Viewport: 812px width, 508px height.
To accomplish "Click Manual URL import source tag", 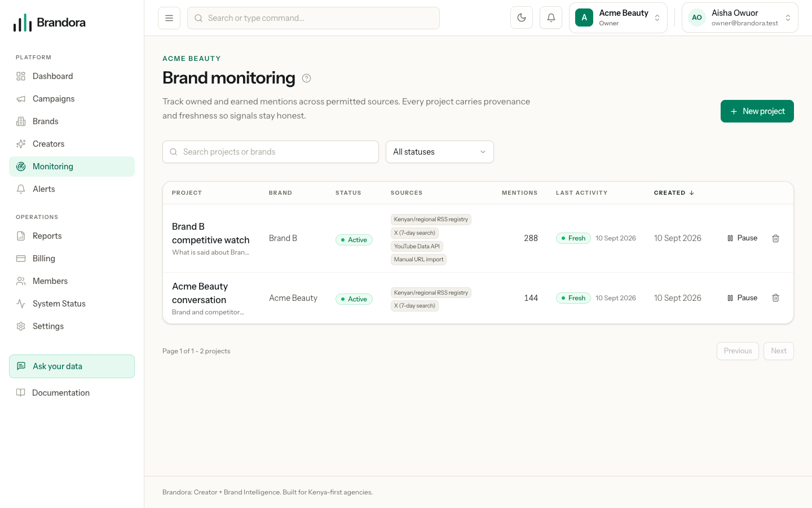I will point(419,260).
